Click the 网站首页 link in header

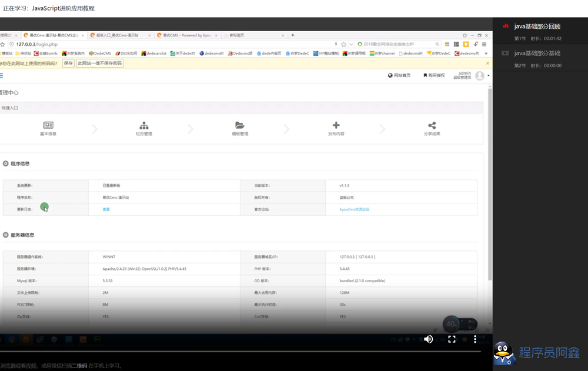399,75
